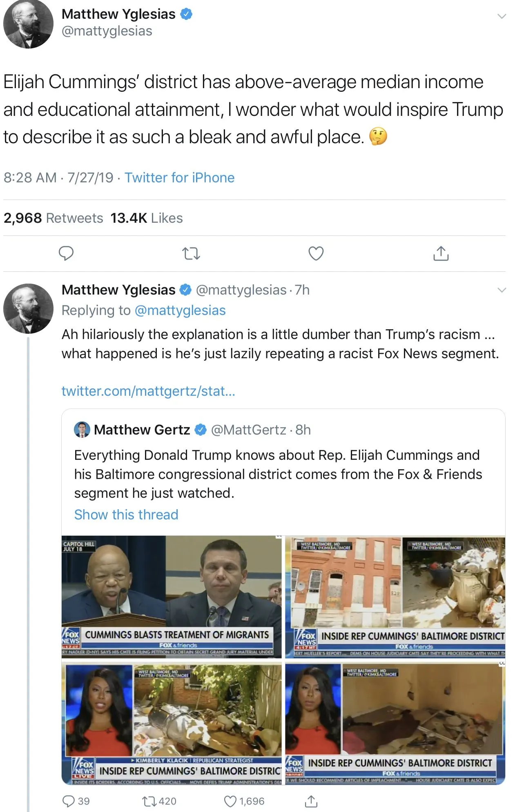Open the Cummings Blasts Treatment of Migrants image
The height and width of the screenshot is (812, 515).
click(172, 596)
